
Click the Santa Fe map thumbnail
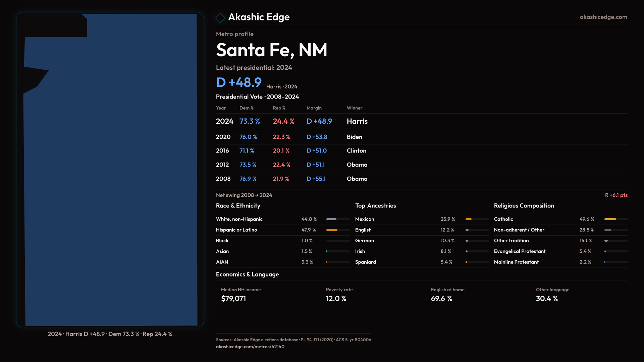pyautogui.click(x=110, y=170)
